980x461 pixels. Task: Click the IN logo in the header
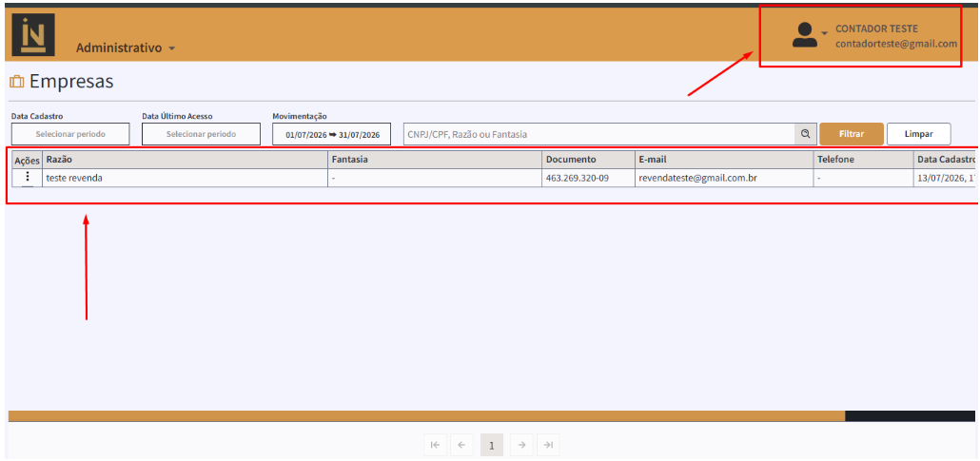tap(33, 35)
